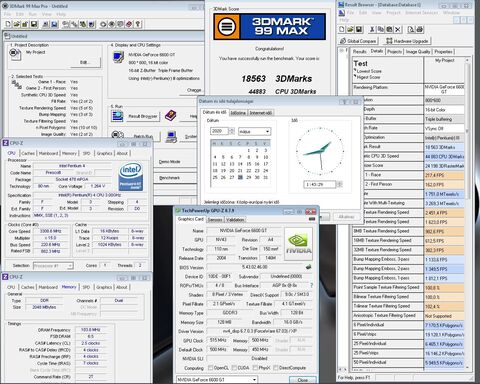Click the project document icon under Project Description
The image size is (480, 384).
15,54
